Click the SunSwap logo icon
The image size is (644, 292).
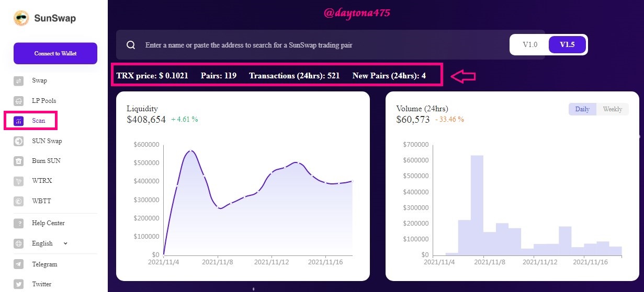point(21,18)
